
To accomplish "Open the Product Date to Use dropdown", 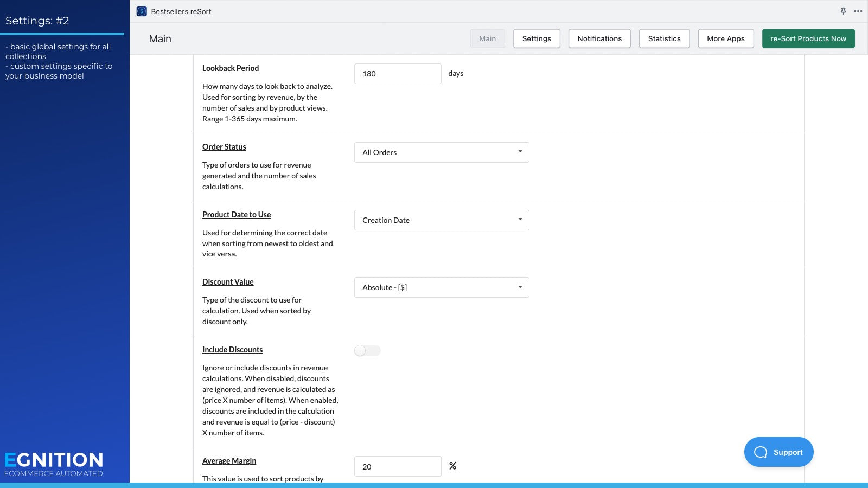I will click(x=441, y=220).
